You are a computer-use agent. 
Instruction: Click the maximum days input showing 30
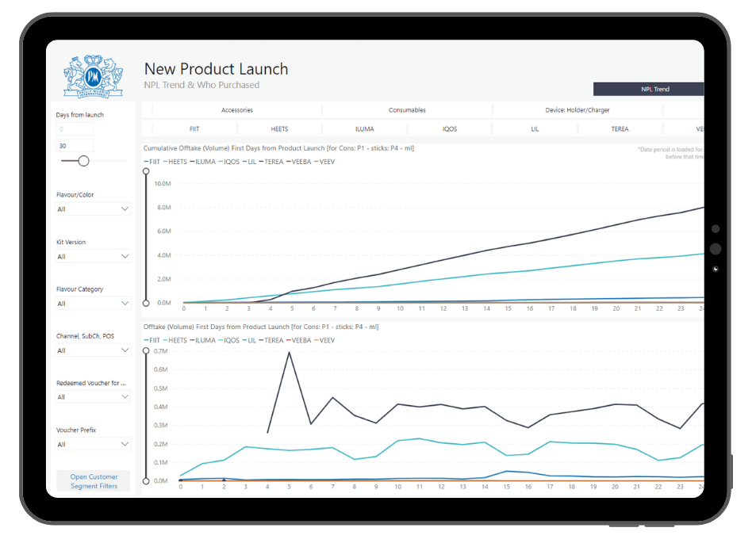pos(75,146)
